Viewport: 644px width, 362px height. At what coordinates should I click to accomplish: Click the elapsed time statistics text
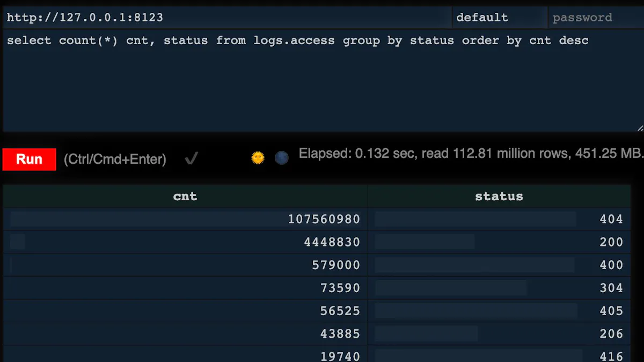472,153
